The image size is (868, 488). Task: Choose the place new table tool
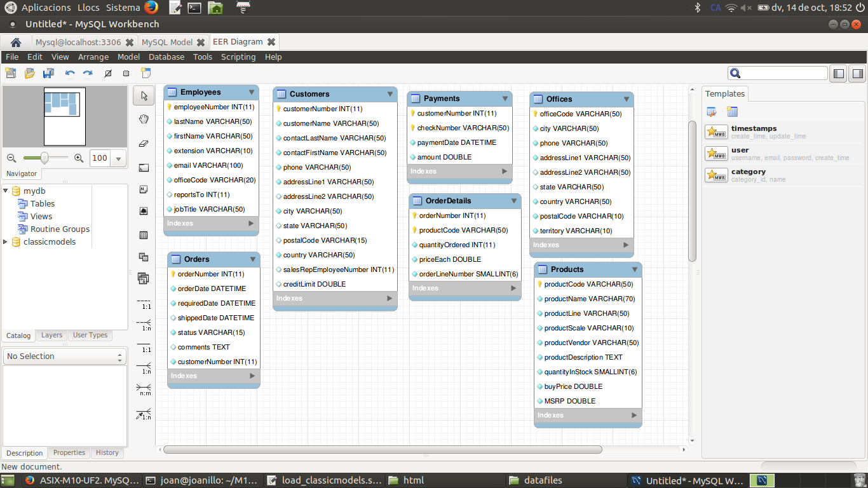click(144, 235)
